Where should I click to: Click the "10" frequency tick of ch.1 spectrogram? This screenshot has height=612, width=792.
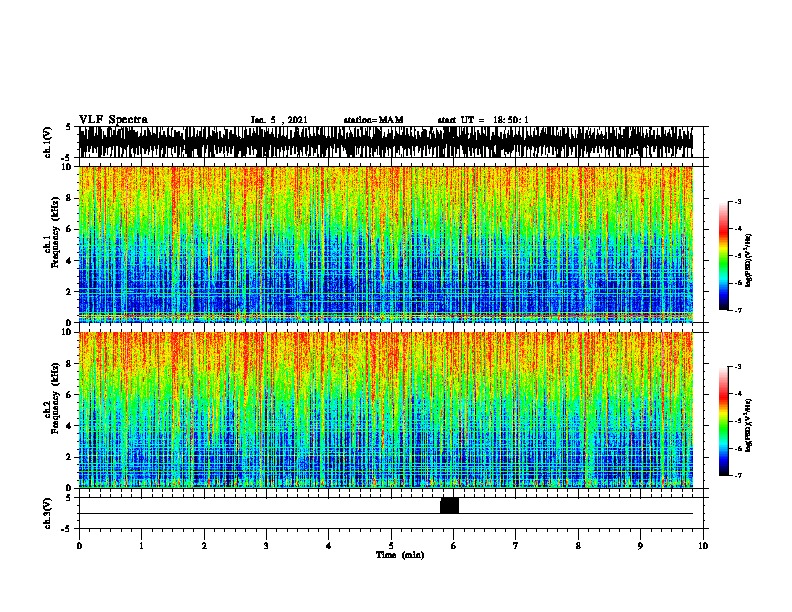pyautogui.click(x=68, y=167)
